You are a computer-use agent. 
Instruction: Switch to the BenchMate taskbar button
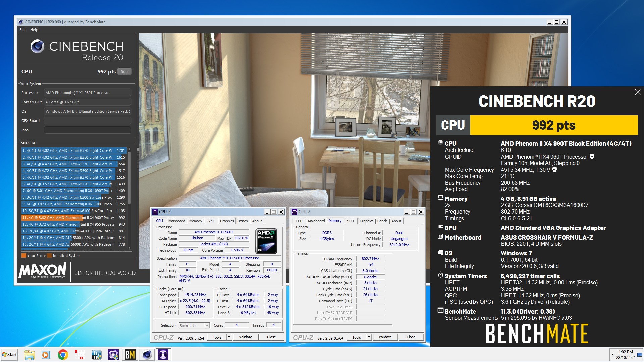(130, 355)
